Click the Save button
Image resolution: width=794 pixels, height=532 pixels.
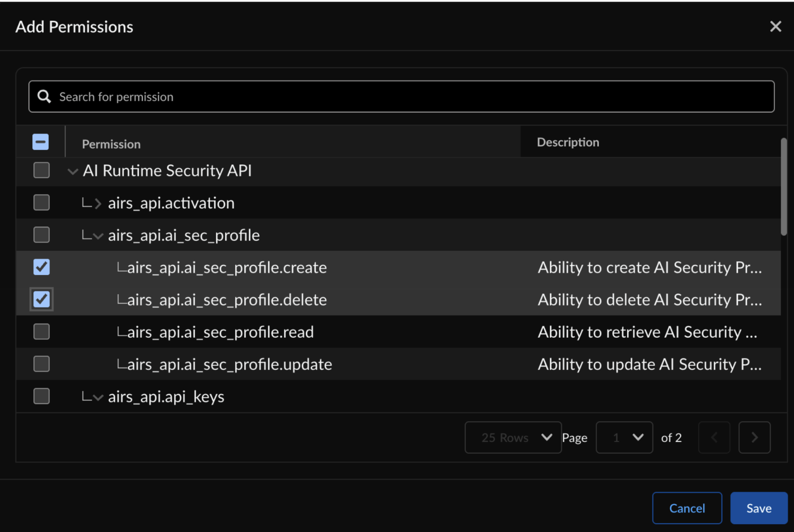[x=759, y=508]
